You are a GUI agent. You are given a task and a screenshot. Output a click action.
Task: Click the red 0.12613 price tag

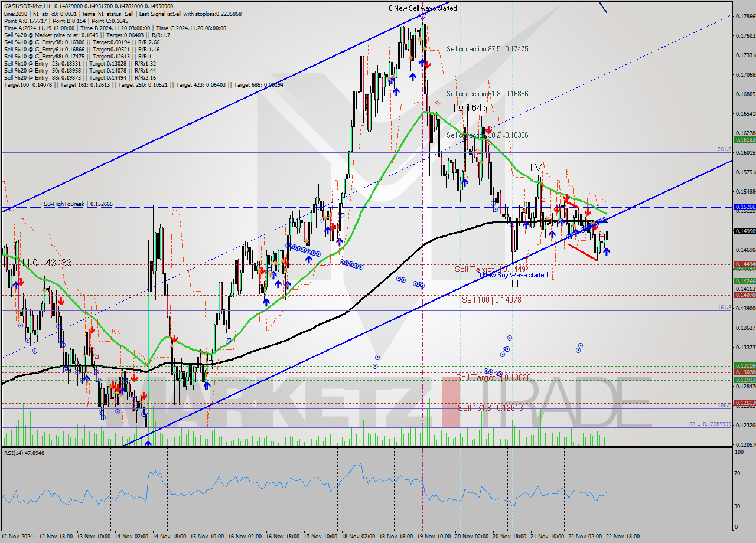[744, 403]
